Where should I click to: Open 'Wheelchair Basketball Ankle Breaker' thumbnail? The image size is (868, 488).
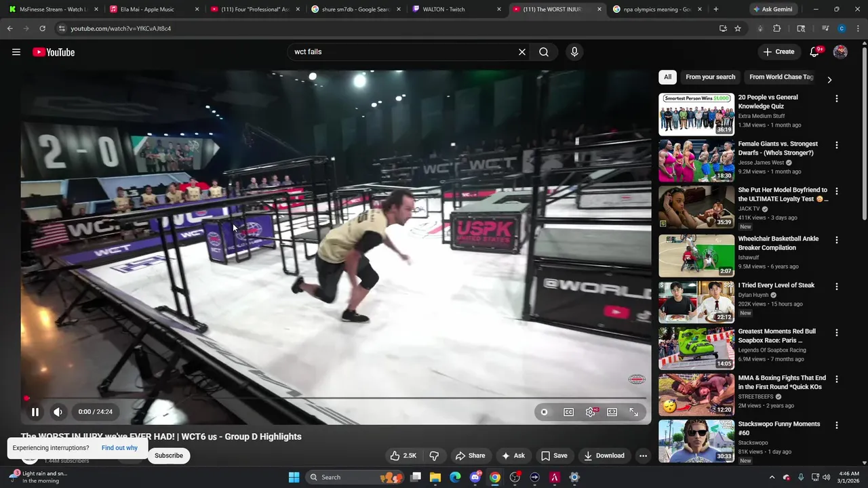coord(696,256)
